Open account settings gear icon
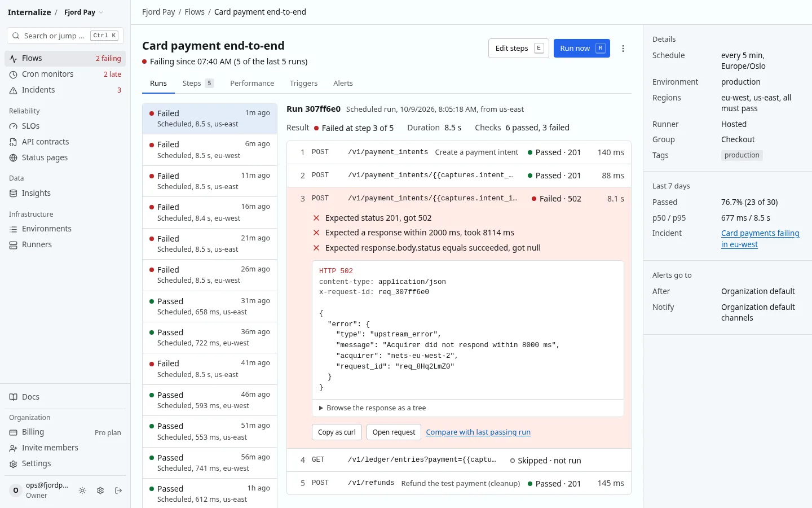The image size is (812, 508). [100, 491]
